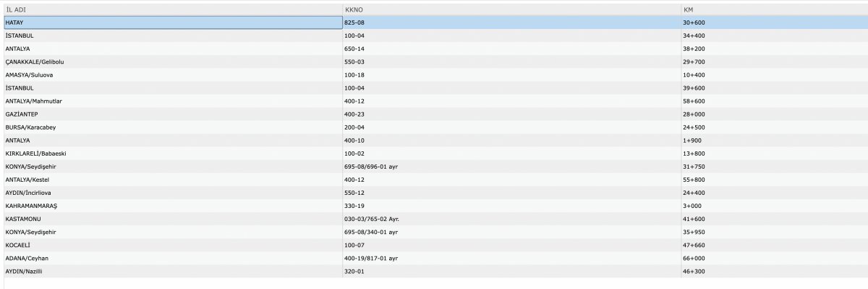Select the ANTALYA/Mahmutlar cell
The height and width of the screenshot is (289, 868).
coord(172,101)
